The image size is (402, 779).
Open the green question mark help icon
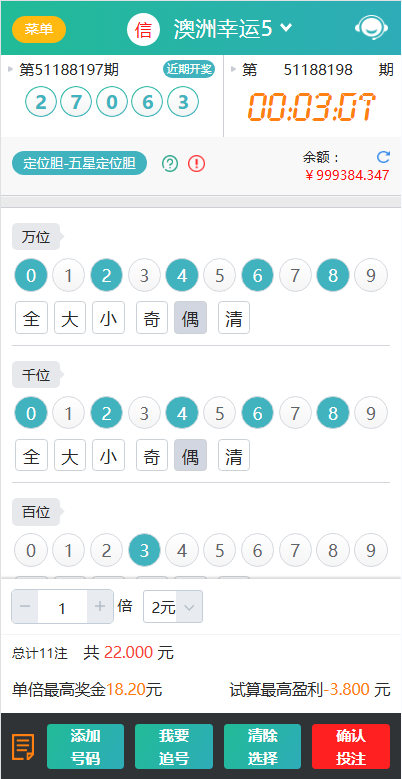point(170,163)
